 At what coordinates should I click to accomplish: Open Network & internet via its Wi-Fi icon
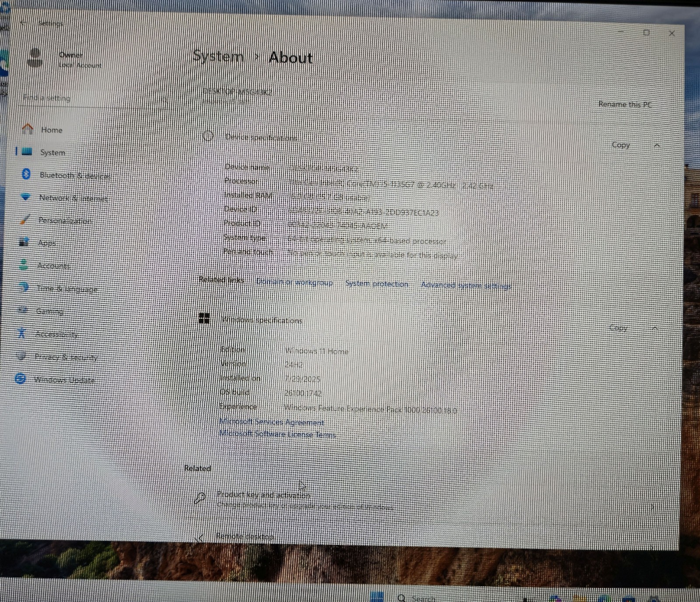click(x=25, y=197)
